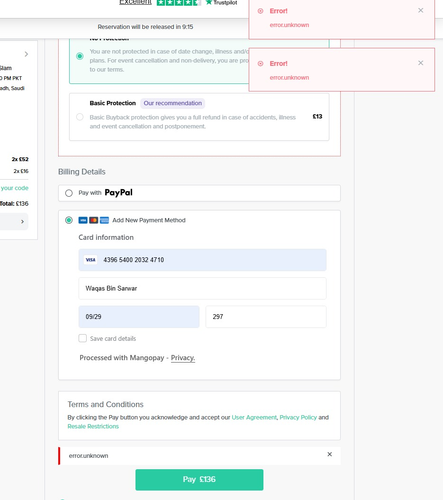Click the Pay £136 button
443x500 pixels.
(199, 480)
